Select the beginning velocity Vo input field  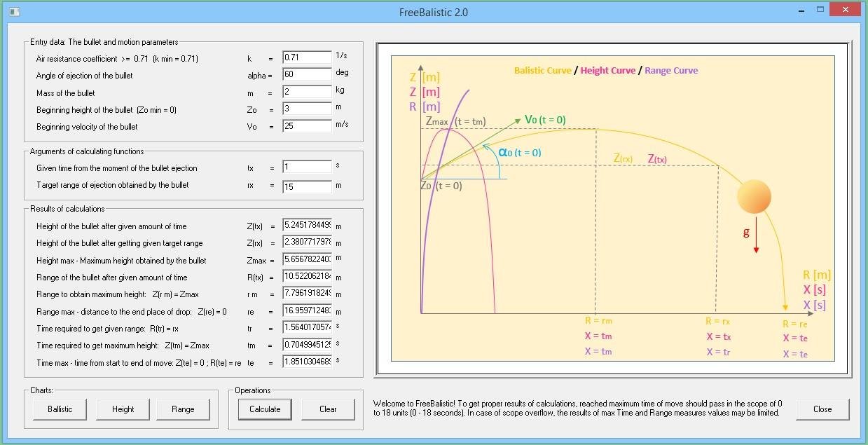(305, 125)
